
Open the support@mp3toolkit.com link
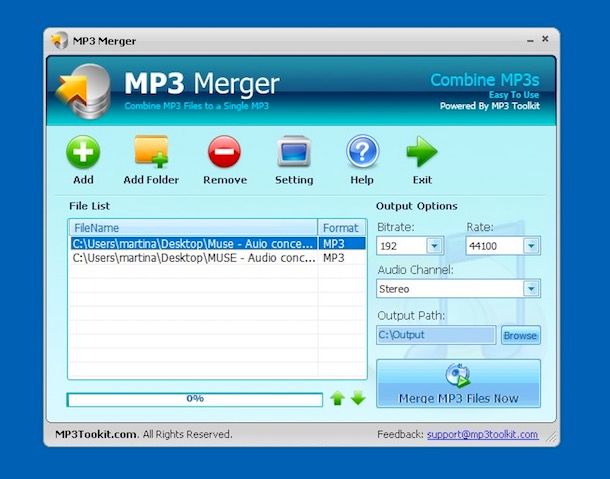[482, 434]
